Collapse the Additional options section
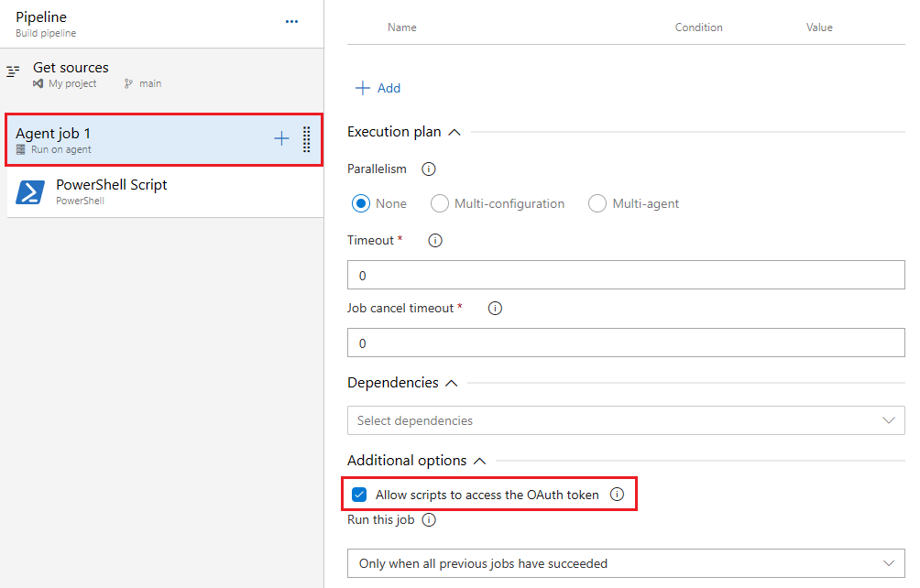Screen dimensions: 920x588 (477, 461)
